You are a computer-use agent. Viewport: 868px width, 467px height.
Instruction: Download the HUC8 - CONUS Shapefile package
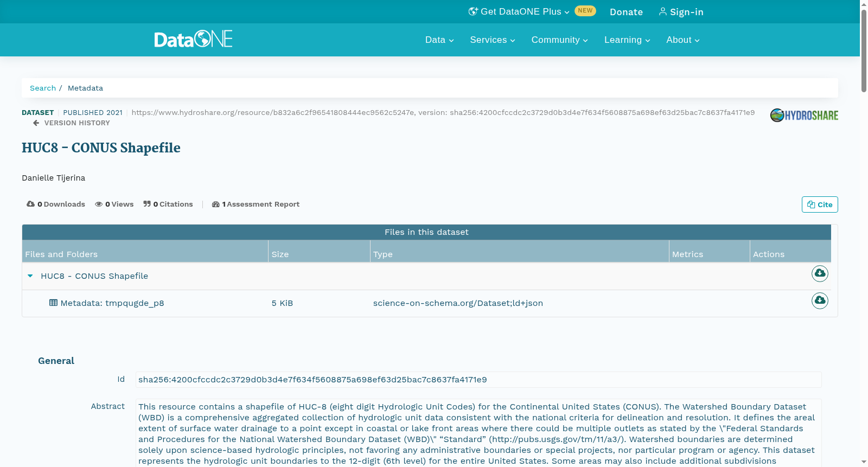pos(820,273)
